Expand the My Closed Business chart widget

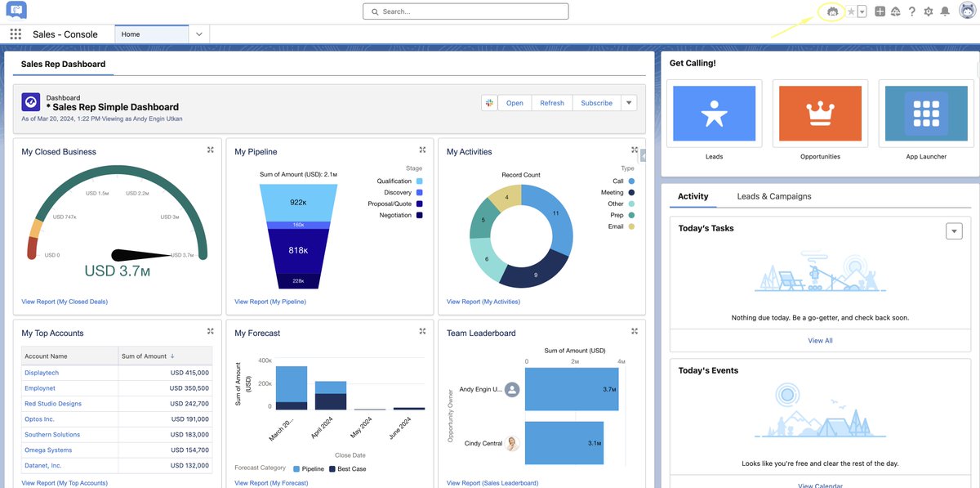[x=209, y=149]
